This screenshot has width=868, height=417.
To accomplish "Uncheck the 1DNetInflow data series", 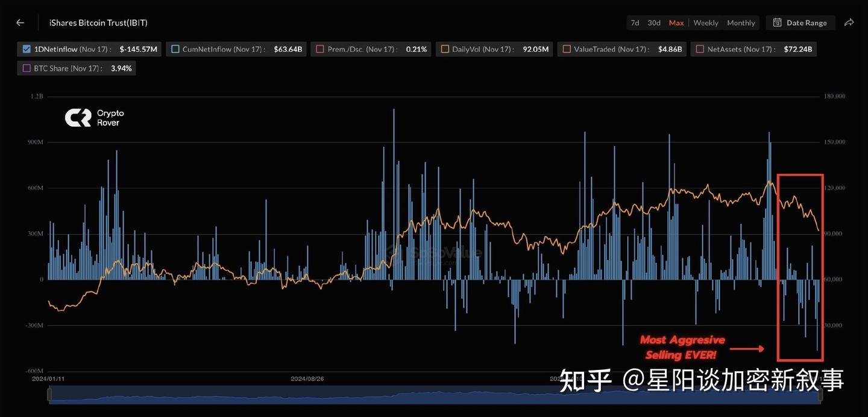I will click(25, 49).
